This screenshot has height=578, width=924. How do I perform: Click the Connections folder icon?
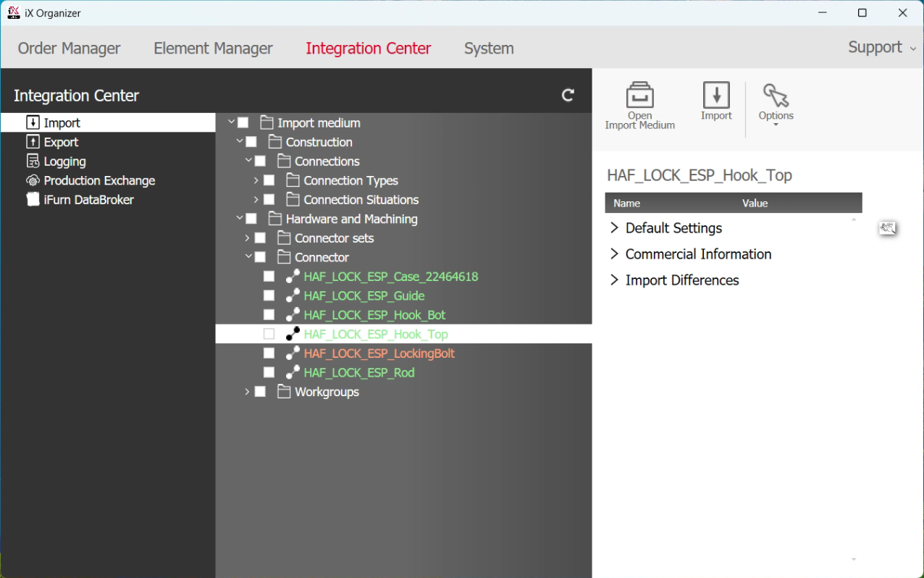point(284,161)
